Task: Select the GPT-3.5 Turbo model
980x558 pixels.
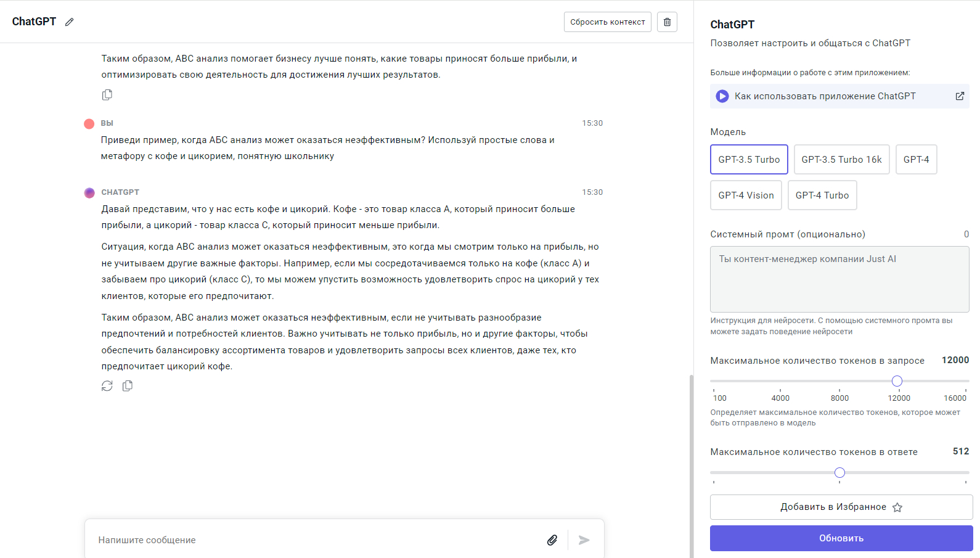Action: (749, 160)
